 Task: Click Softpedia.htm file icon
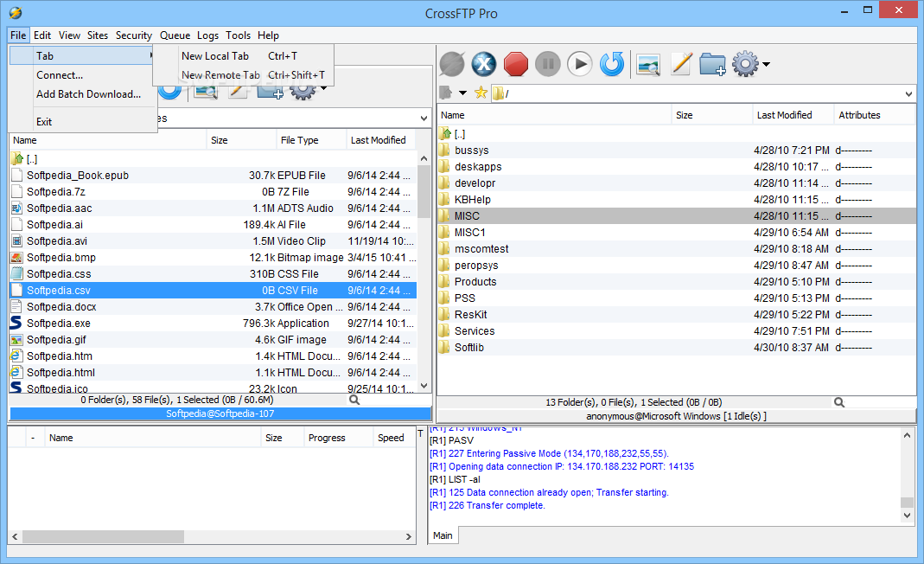pyautogui.click(x=16, y=356)
